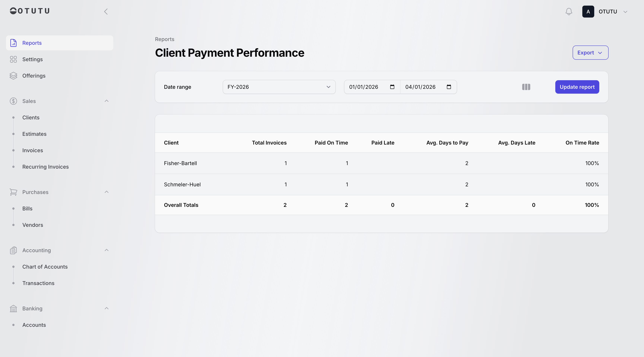The height and width of the screenshot is (357, 644).
Task: Collapse the sidebar with the back arrow
Action: (x=106, y=12)
